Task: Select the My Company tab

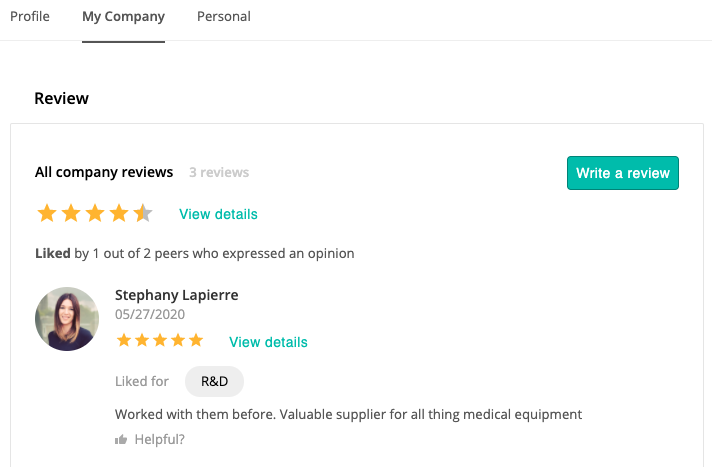Action: click(x=123, y=17)
